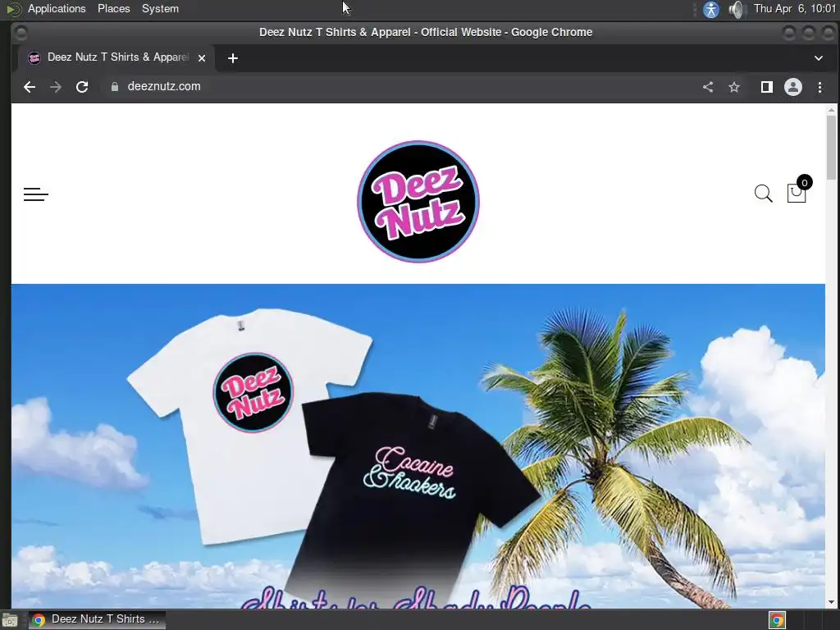Open the shopping cart bag
The width and height of the screenshot is (840, 630).
click(x=796, y=193)
